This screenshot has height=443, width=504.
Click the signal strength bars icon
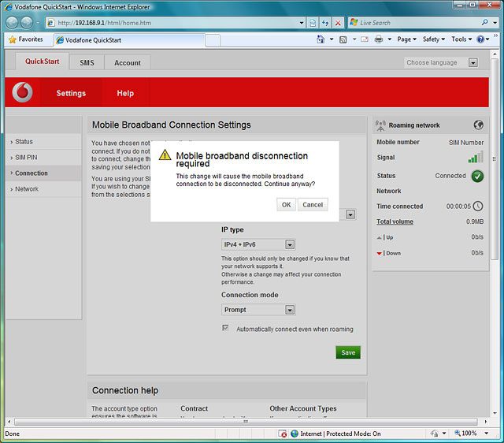click(476, 158)
